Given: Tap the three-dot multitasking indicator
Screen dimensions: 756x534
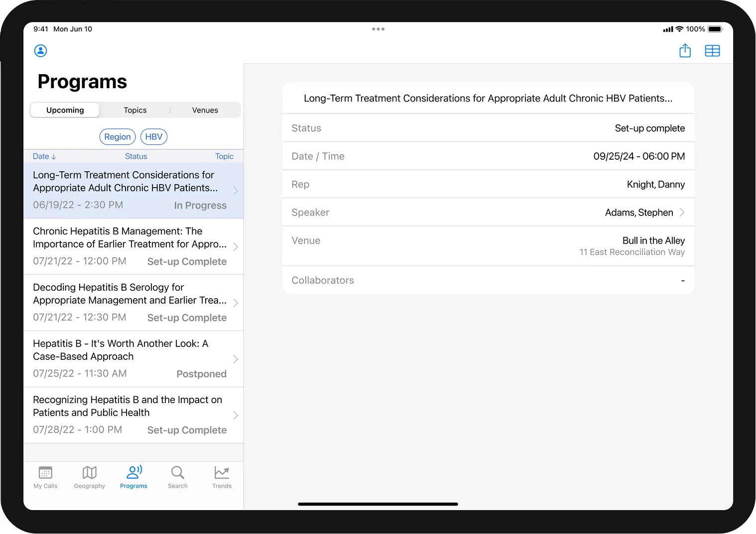Looking at the screenshot, I should 378,29.
